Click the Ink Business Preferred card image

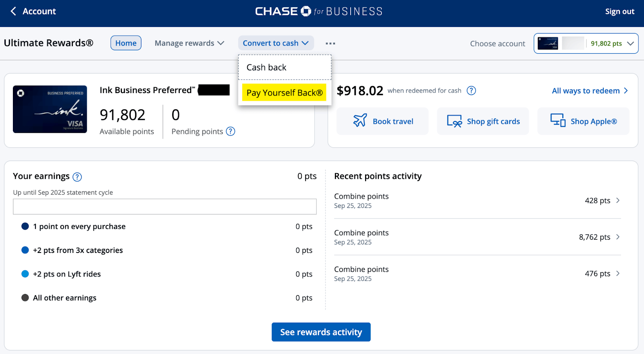pyautogui.click(x=50, y=109)
